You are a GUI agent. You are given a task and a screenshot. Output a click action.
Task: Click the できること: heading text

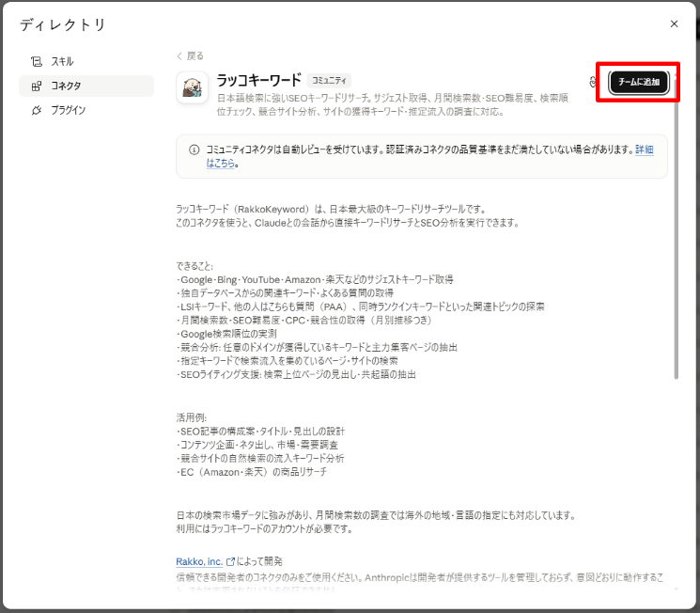pyautogui.click(x=194, y=266)
